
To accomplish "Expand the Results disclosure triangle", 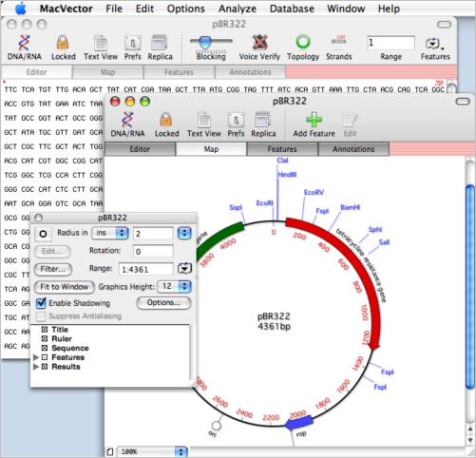I will tap(36, 367).
